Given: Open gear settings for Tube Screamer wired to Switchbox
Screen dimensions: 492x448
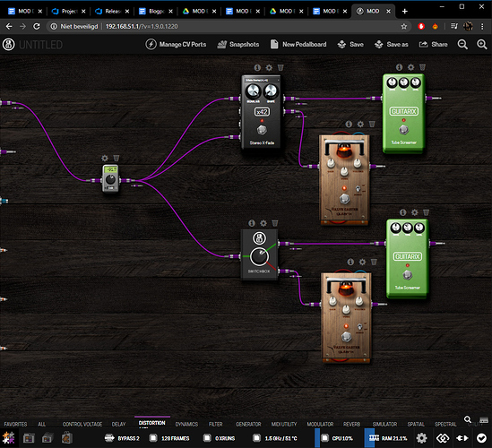Looking at the screenshot, I should point(415,212).
